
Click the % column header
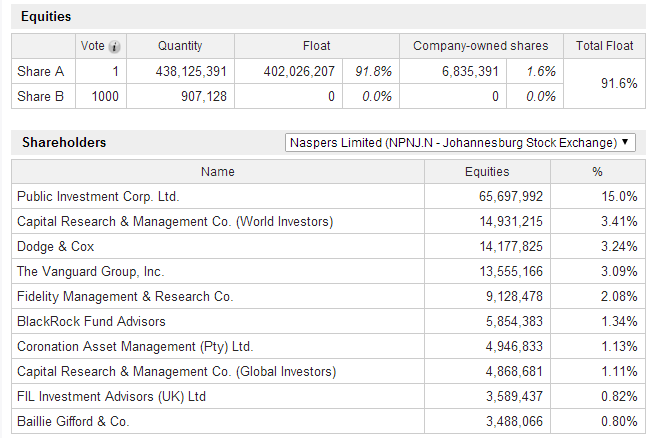tap(597, 172)
